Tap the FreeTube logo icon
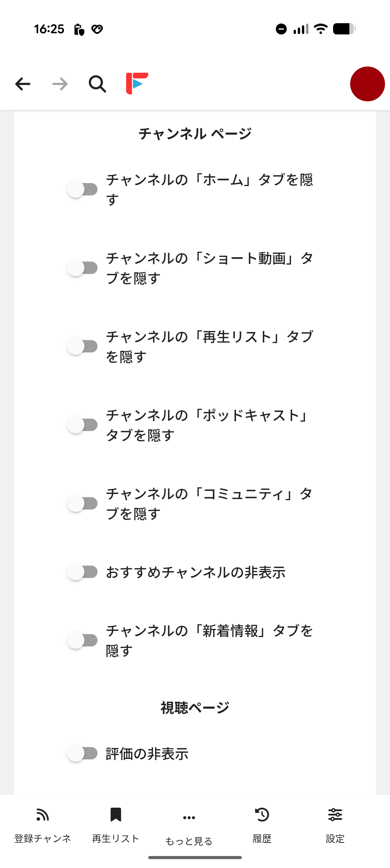The width and height of the screenshot is (390, 868). coord(137,83)
